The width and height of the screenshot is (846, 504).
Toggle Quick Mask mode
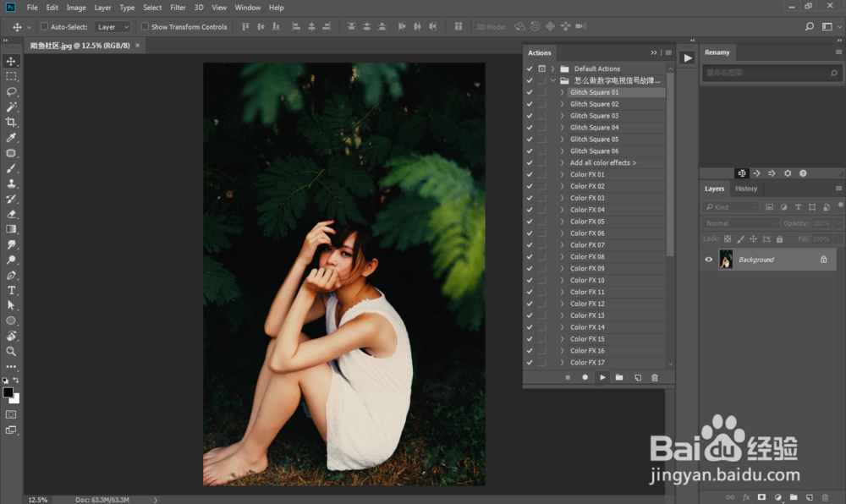(11, 414)
